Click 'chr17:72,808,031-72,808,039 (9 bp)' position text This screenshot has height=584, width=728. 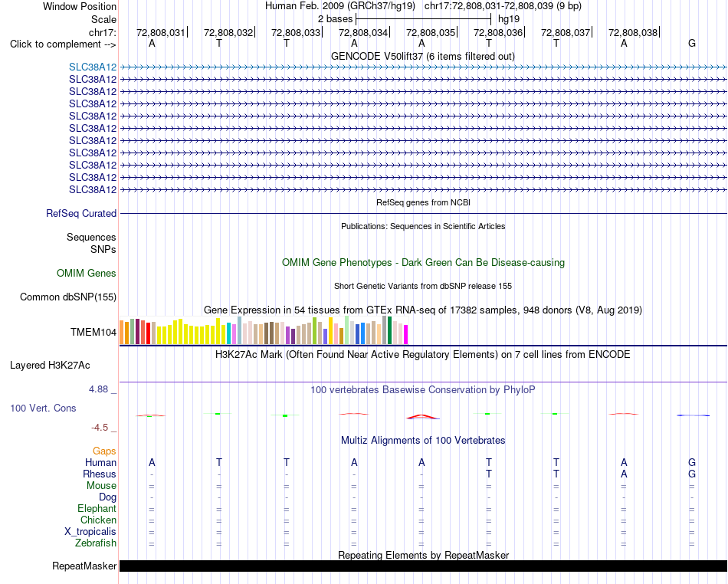[503, 6]
